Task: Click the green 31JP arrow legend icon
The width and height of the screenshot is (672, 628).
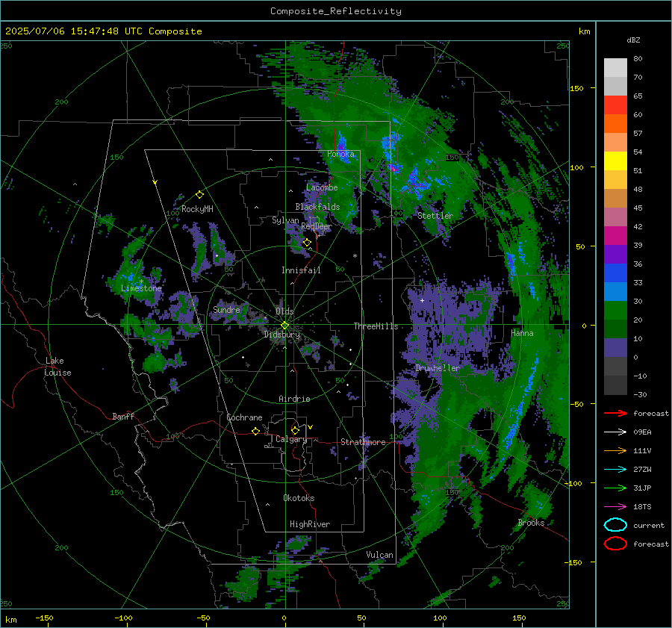Action: point(615,488)
